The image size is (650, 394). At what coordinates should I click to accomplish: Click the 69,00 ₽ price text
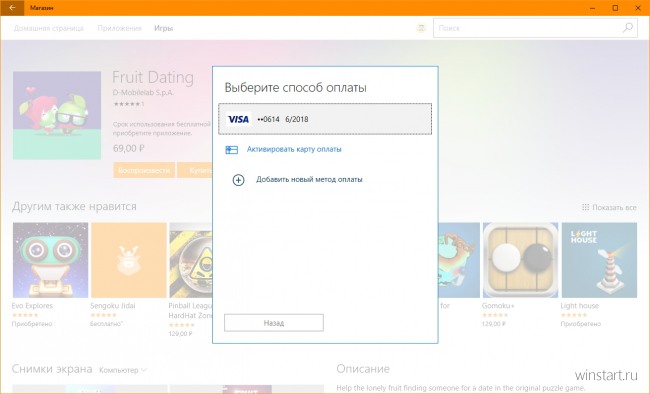(129, 148)
